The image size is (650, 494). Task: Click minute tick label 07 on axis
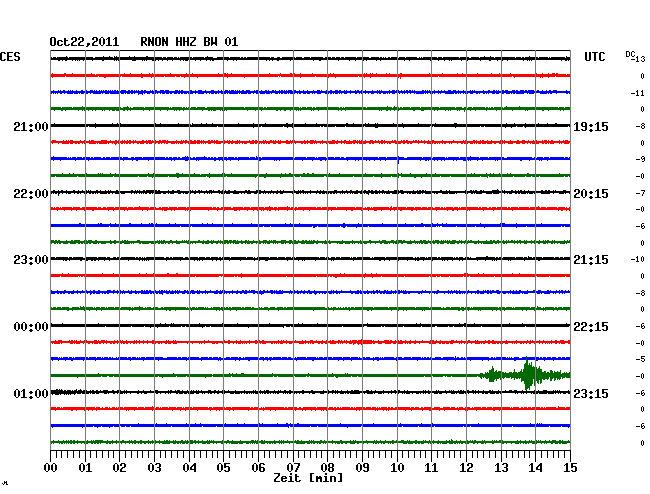(x=293, y=468)
